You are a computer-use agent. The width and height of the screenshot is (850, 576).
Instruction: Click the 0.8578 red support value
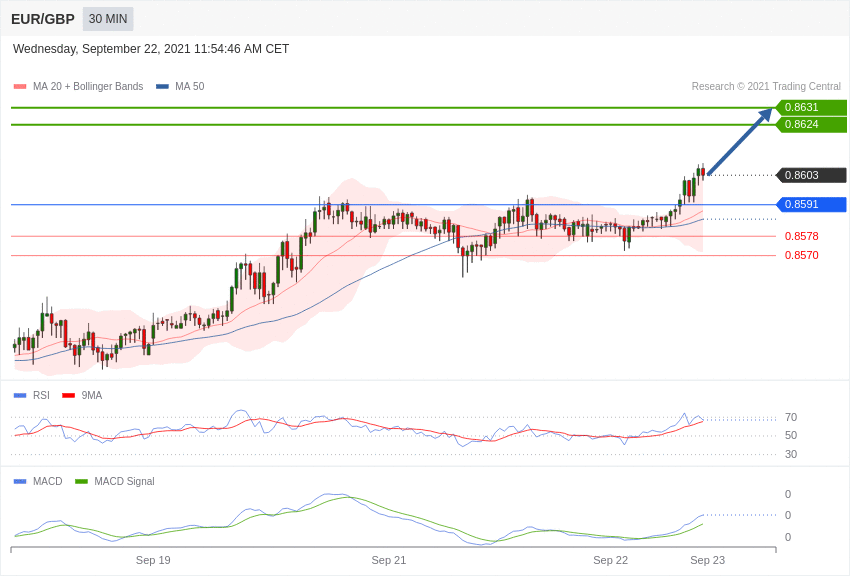pos(802,236)
